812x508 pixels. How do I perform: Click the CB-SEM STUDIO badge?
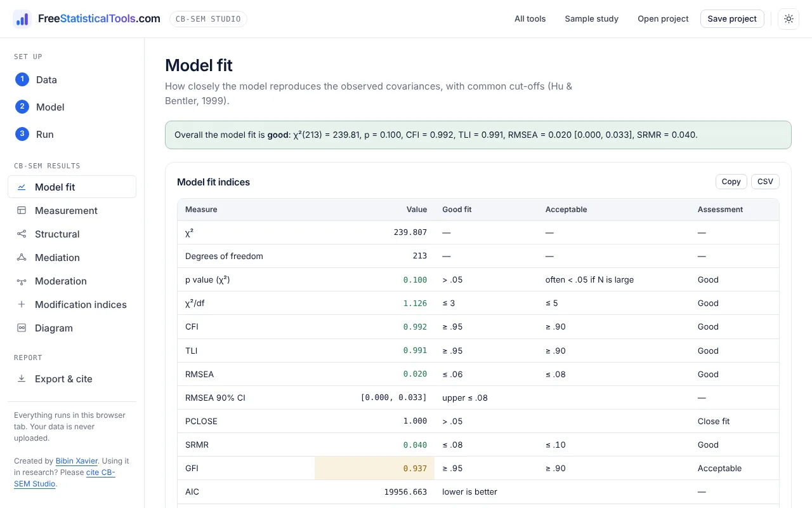[x=208, y=19]
